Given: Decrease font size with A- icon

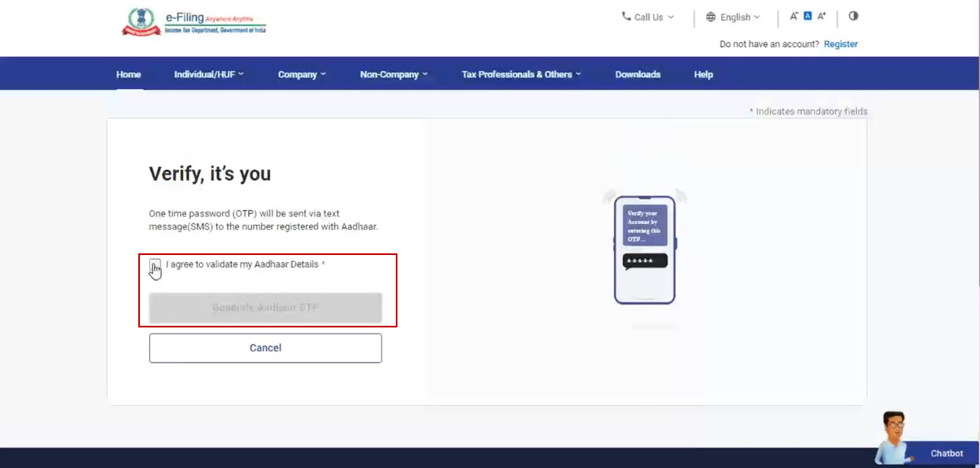Looking at the screenshot, I should [794, 16].
